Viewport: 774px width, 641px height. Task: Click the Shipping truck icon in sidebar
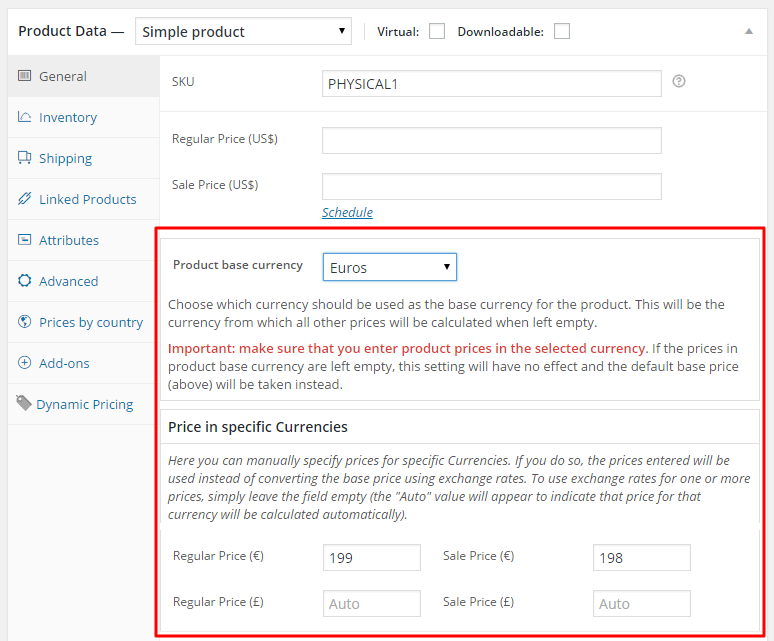click(x=25, y=158)
